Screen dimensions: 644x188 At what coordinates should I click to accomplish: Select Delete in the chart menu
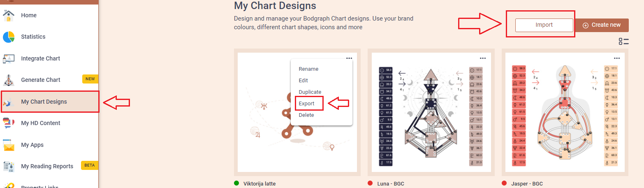(306, 115)
